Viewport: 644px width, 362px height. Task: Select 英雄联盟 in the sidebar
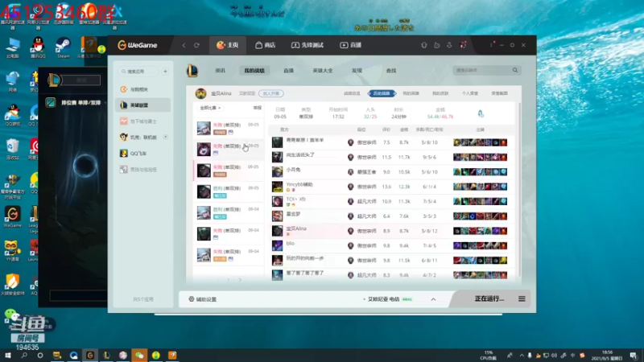(x=143, y=105)
